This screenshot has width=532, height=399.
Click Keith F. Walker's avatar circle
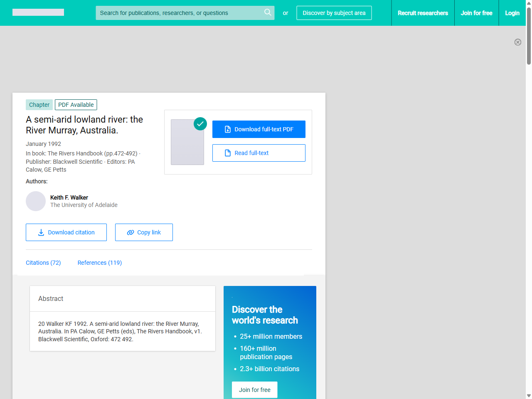point(36,201)
